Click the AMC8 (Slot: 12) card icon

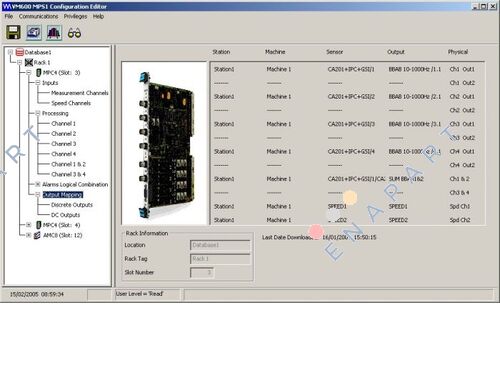pos(38,235)
